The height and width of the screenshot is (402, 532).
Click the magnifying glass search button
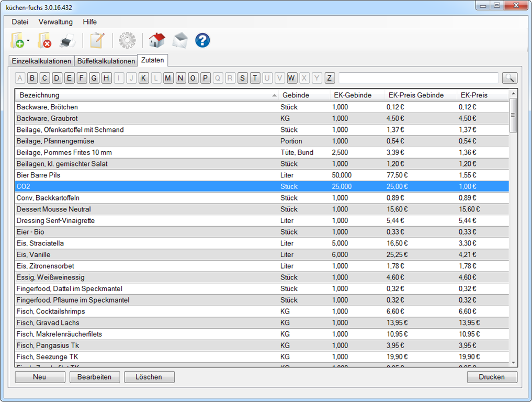(x=510, y=78)
